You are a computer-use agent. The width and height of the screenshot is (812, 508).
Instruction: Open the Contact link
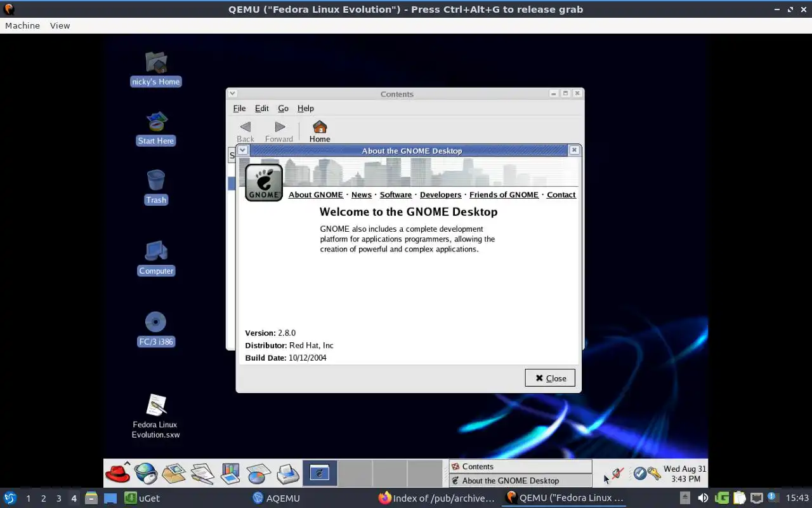[x=561, y=195]
